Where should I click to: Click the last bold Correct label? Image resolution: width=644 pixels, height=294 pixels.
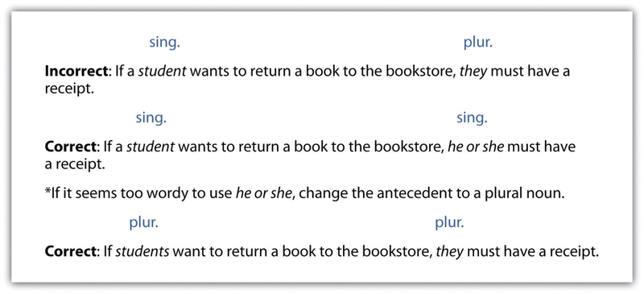tap(70, 251)
